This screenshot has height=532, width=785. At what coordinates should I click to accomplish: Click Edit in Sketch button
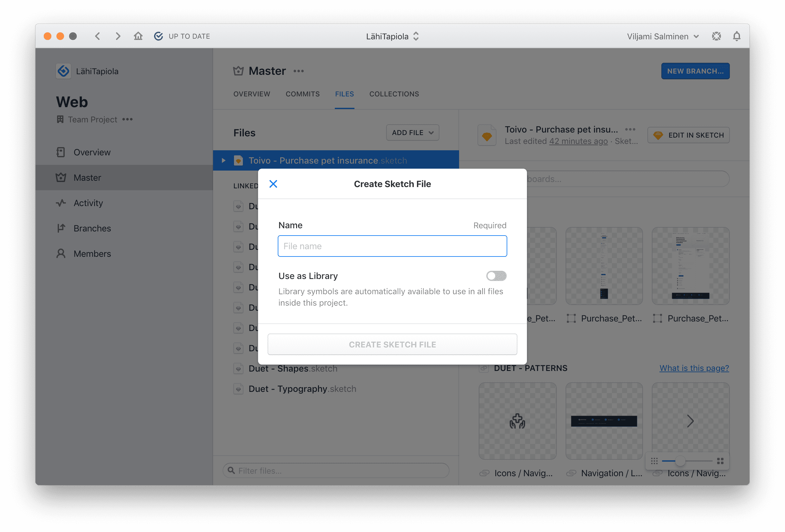coord(688,135)
